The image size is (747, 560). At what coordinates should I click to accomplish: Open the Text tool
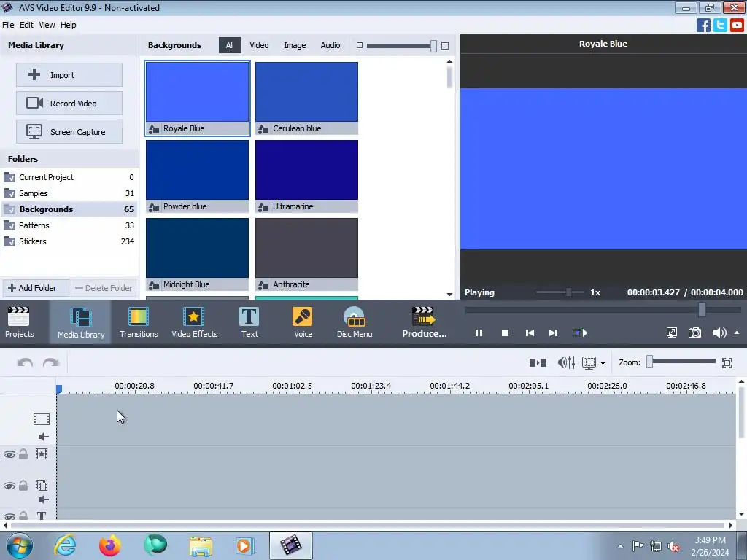(x=249, y=322)
